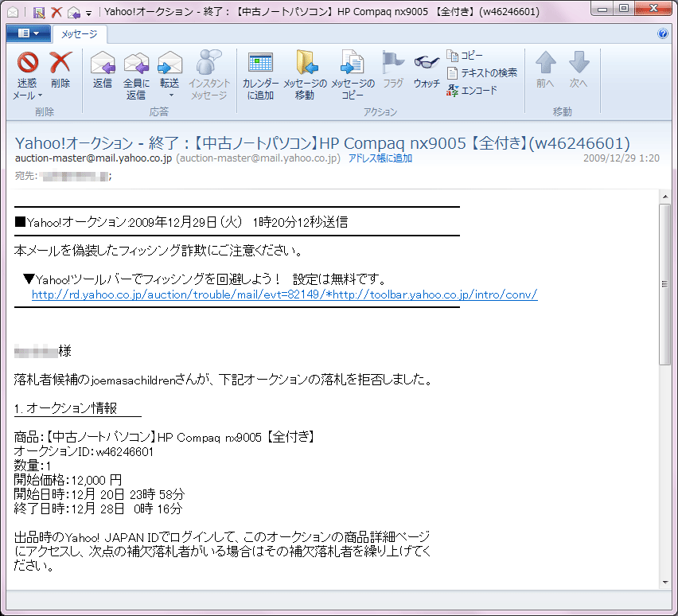The height and width of the screenshot is (616, 678).
Task: Maximize the message window
Action: click(x=624, y=8)
